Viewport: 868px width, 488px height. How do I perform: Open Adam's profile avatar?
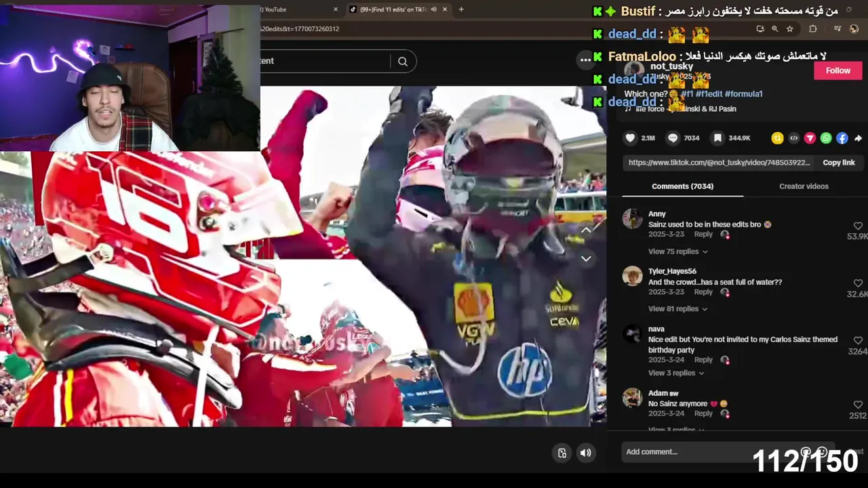[x=632, y=397]
